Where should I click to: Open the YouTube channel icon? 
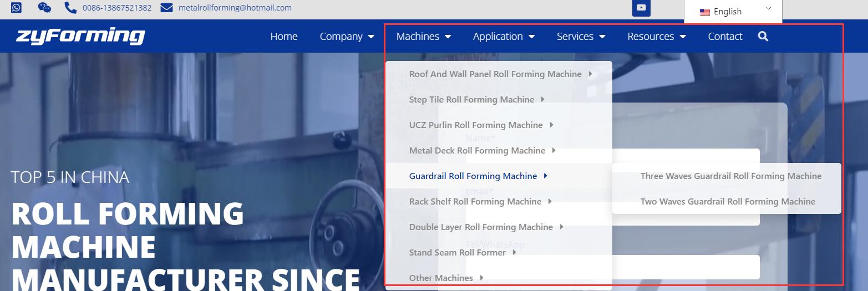pyautogui.click(x=641, y=8)
